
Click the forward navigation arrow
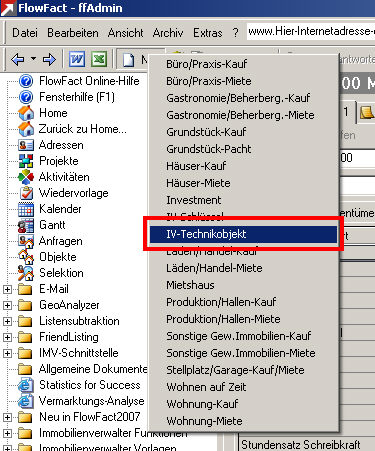[x=49, y=60]
